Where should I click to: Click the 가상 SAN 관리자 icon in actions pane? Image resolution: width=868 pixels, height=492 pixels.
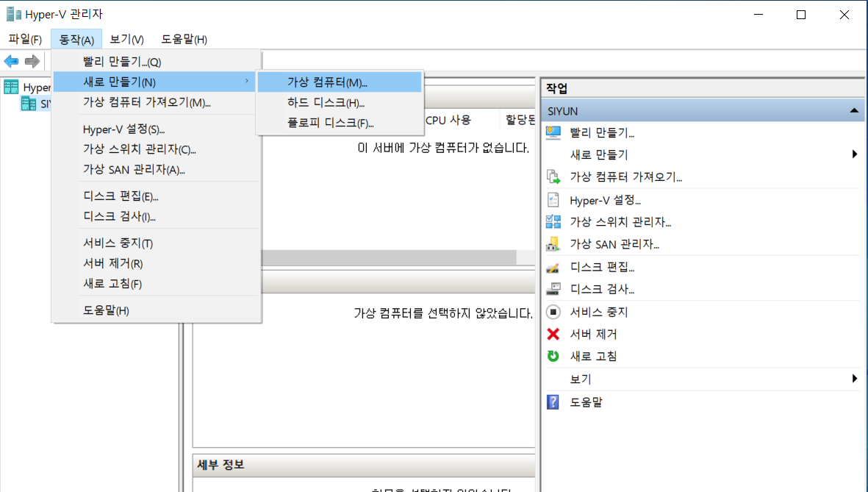[x=553, y=244]
